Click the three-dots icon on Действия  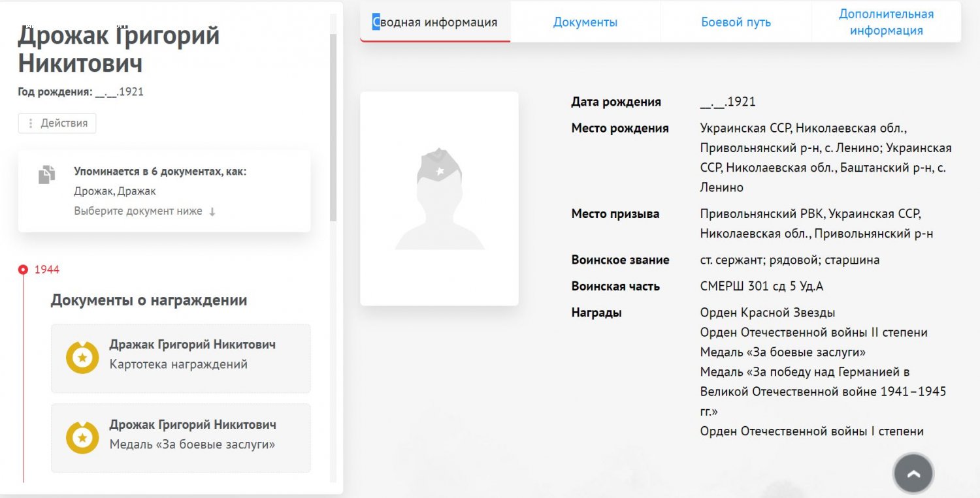31,123
